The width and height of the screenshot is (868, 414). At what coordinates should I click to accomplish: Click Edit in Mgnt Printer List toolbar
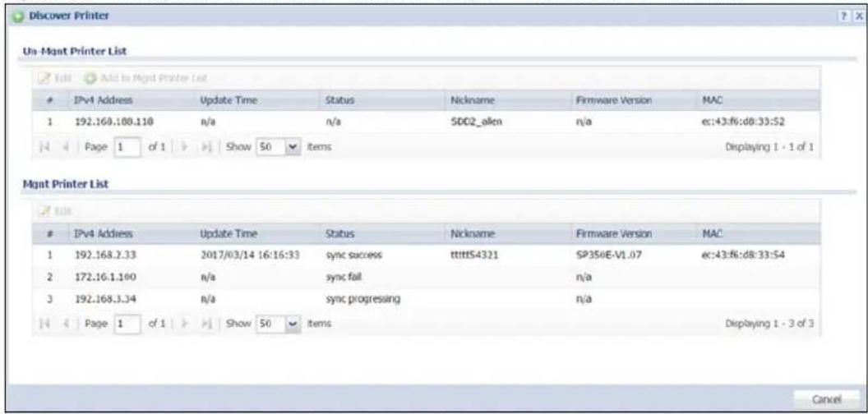(x=56, y=211)
